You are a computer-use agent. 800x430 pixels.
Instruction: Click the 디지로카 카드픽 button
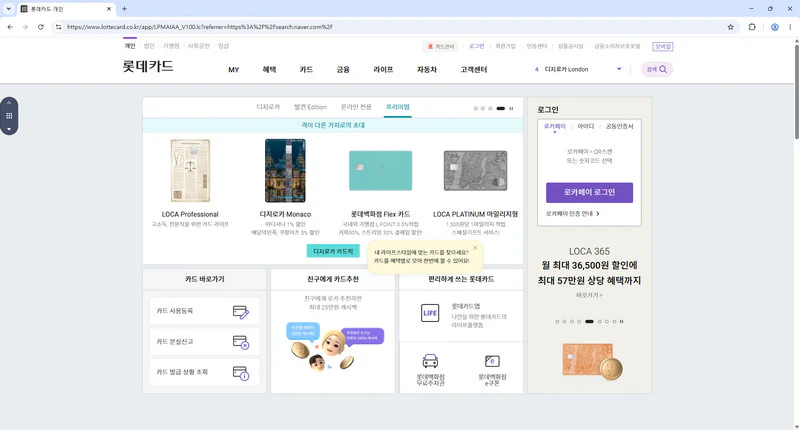click(x=333, y=251)
